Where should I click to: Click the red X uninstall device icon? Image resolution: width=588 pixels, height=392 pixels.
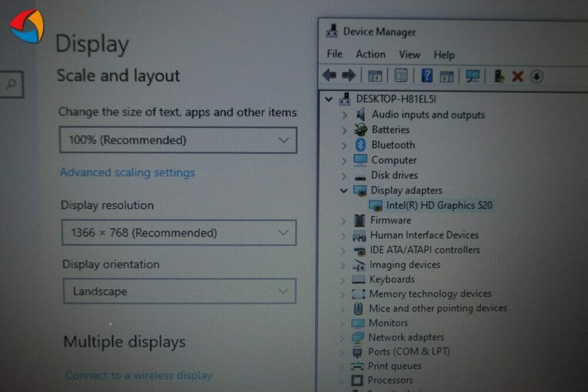(x=517, y=76)
